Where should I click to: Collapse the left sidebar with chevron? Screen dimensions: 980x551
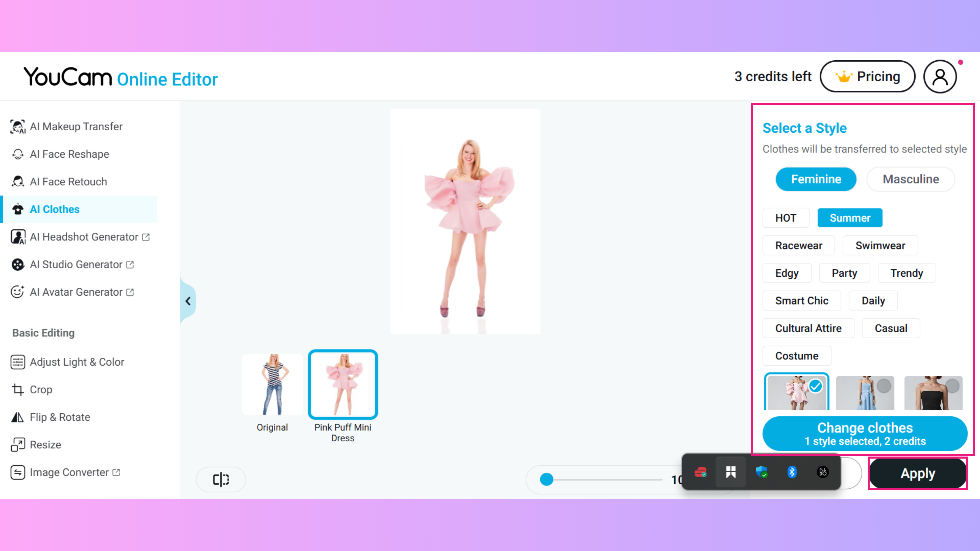188,301
